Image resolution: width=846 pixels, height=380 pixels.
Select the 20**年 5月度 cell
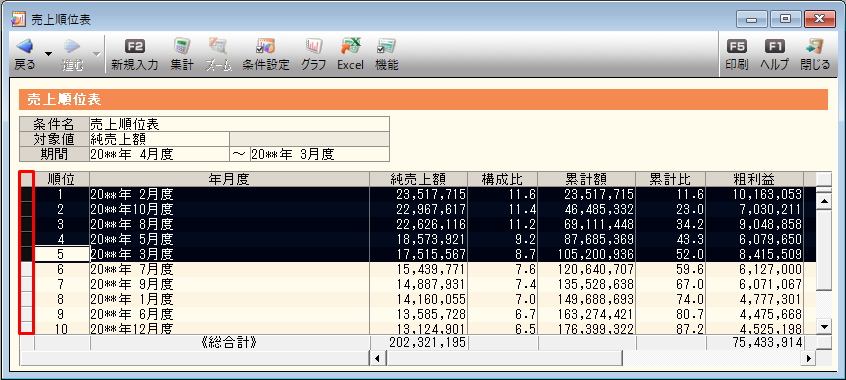coord(229,239)
